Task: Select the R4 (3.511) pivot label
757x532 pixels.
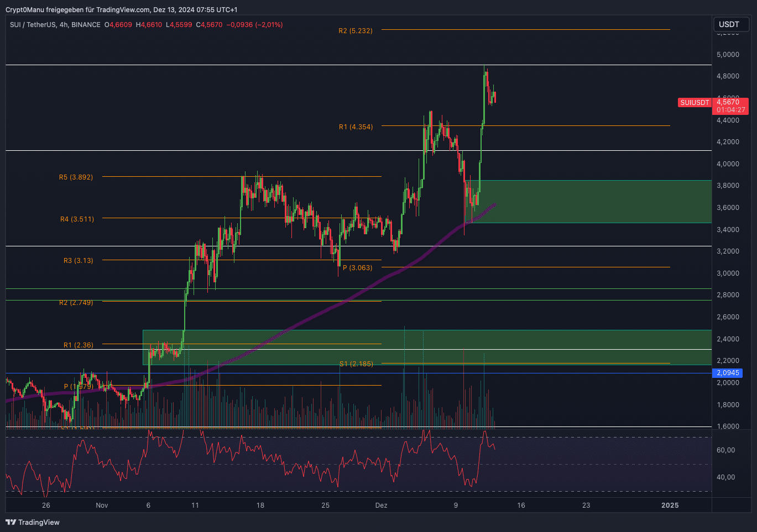Action: pos(77,219)
